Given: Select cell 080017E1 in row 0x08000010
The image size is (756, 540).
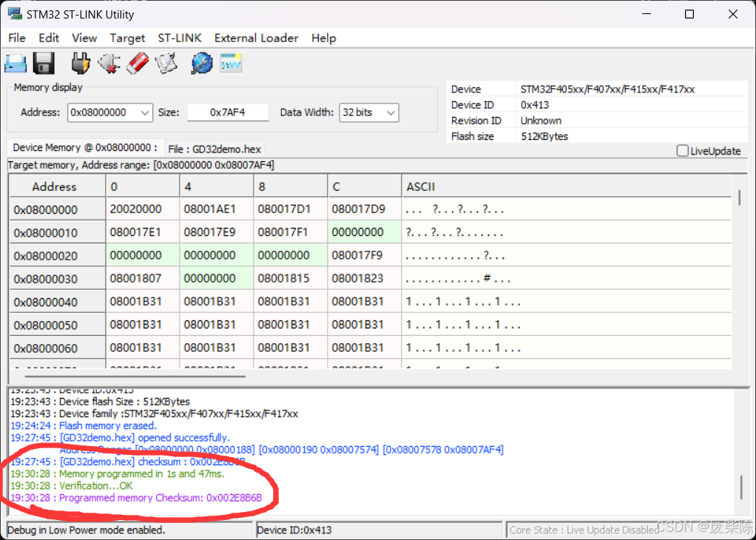Looking at the screenshot, I should pyautogui.click(x=143, y=232).
